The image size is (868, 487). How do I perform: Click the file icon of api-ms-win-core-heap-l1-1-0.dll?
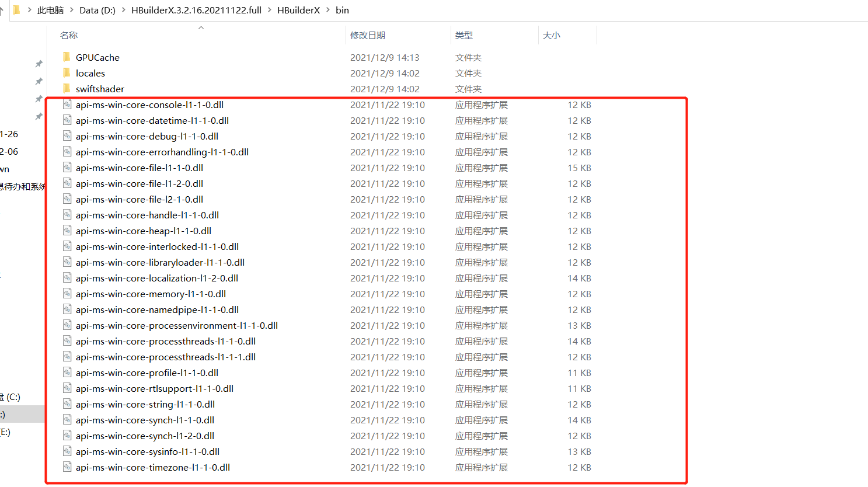[x=67, y=231]
